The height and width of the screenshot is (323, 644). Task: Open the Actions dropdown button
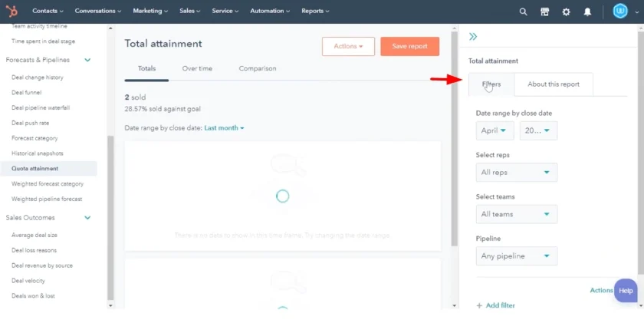tap(348, 47)
